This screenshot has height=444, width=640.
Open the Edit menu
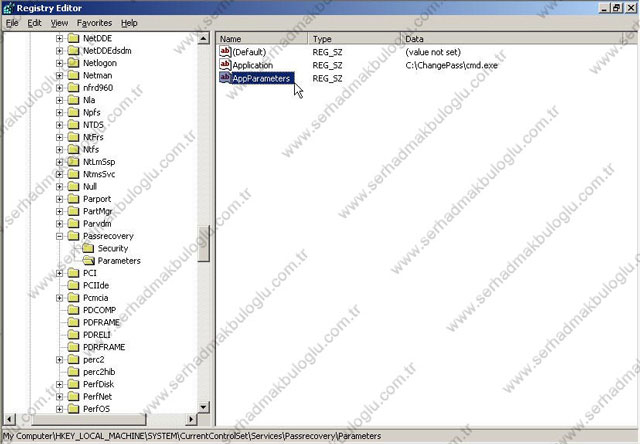(x=34, y=23)
